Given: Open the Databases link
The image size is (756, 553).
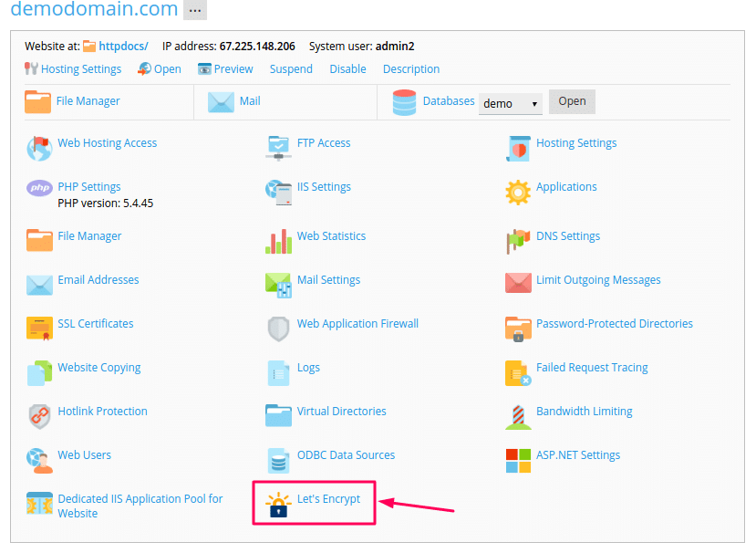Looking at the screenshot, I should (x=449, y=101).
